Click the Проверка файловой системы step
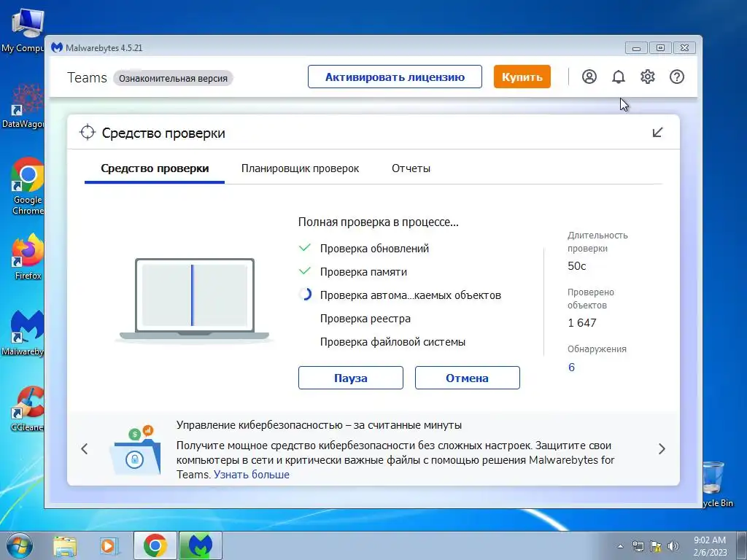This screenshot has height=560, width=747. [x=392, y=341]
